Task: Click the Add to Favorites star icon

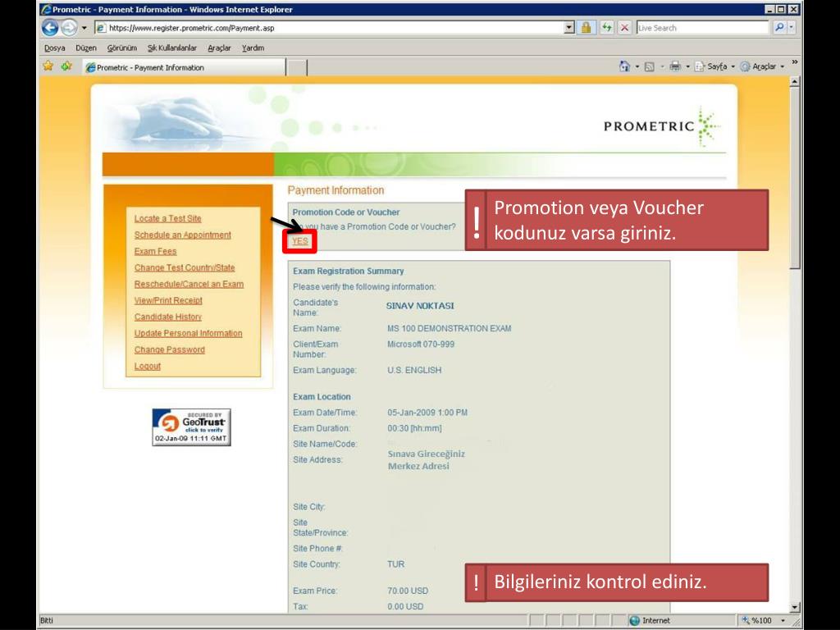Action: (66, 66)
